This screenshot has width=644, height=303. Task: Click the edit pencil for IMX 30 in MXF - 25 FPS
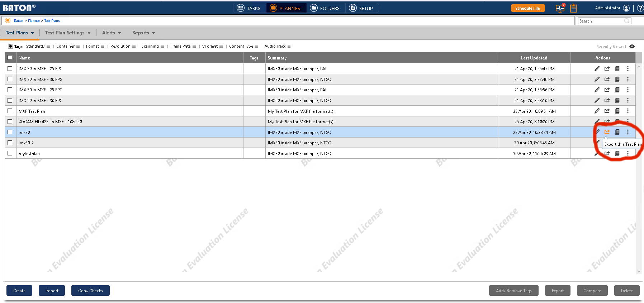[597, 68]
